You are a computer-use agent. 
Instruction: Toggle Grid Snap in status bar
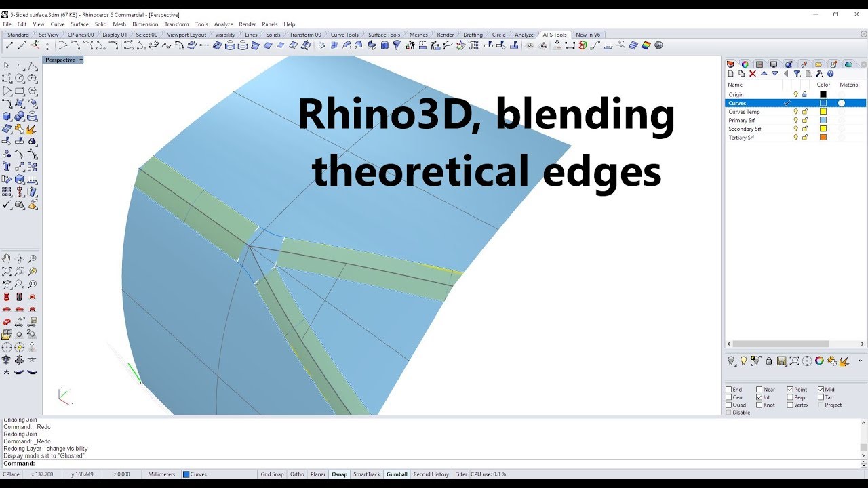273,474
